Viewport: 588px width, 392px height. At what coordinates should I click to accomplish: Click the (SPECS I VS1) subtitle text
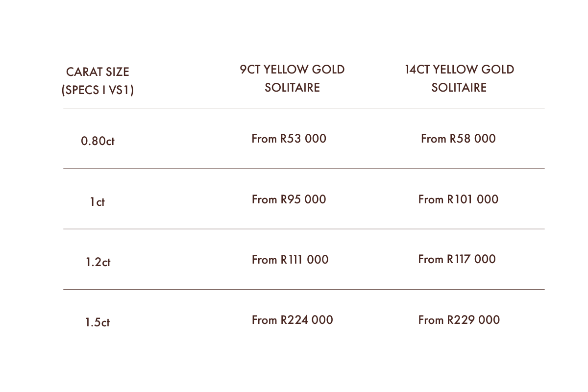point(98,90)
